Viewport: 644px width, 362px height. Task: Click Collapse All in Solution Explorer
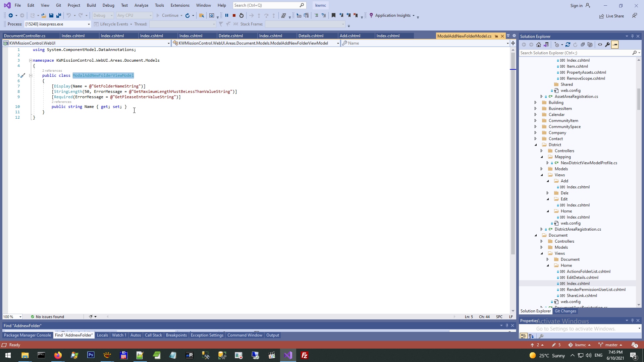[583, 45]
